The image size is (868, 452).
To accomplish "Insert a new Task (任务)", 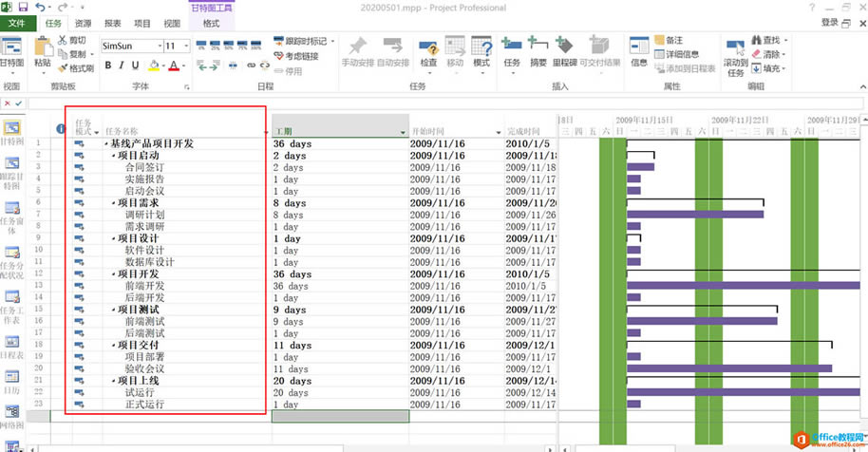I will [x=512, y=54].
